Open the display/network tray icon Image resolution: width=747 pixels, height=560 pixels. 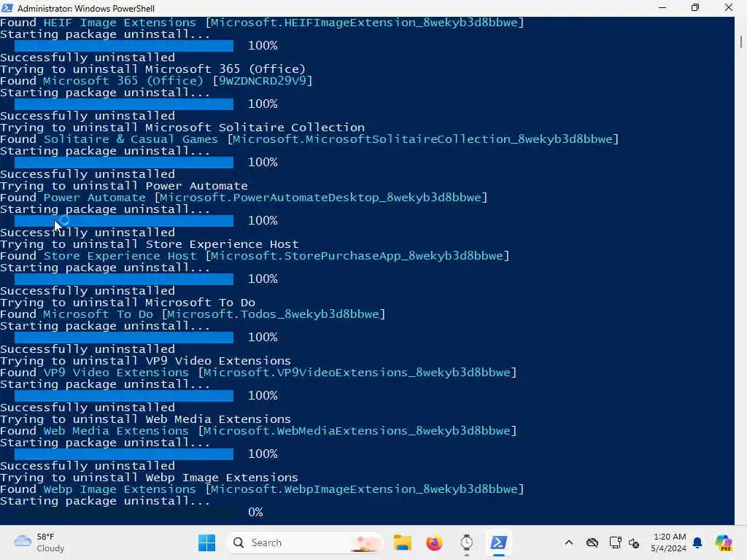click(615, 542)
